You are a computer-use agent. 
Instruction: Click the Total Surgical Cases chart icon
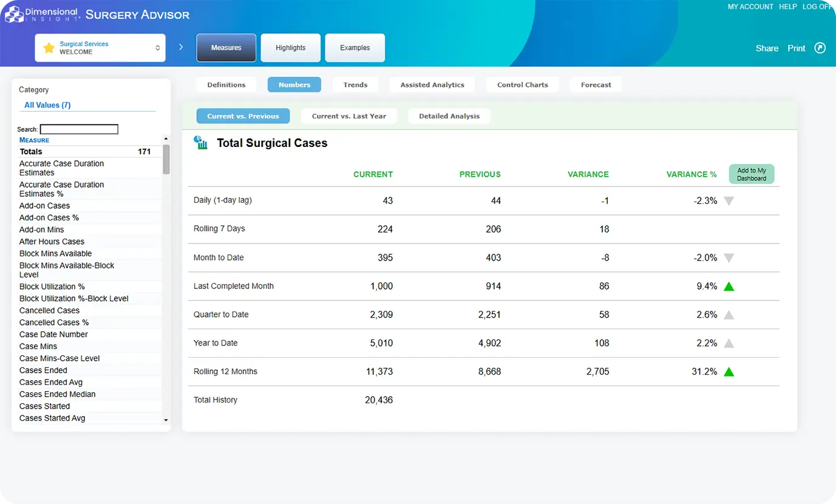click(200, 143)
